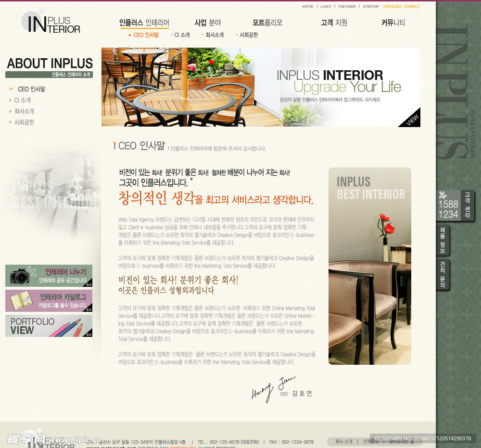Viewport: 481px width, 448px height.
Task: Select CI 소개 in the submenu bar
Action: tap(182, 35)
